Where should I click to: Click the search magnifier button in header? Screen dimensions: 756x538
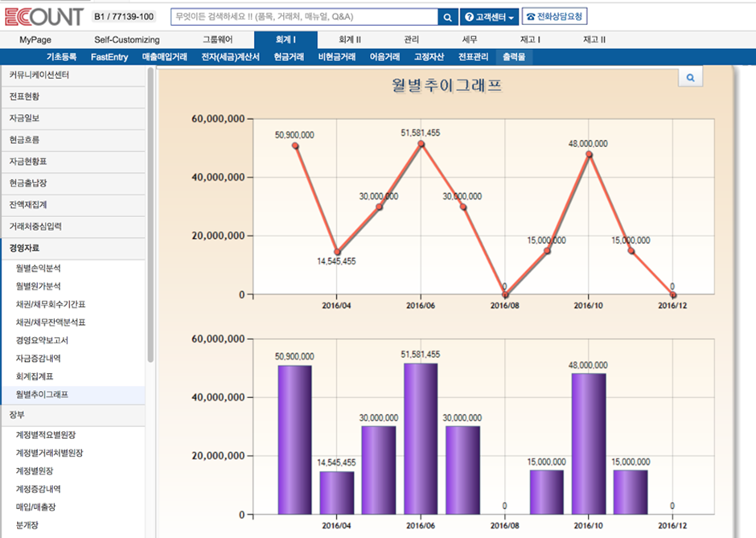tap(447, 17)
